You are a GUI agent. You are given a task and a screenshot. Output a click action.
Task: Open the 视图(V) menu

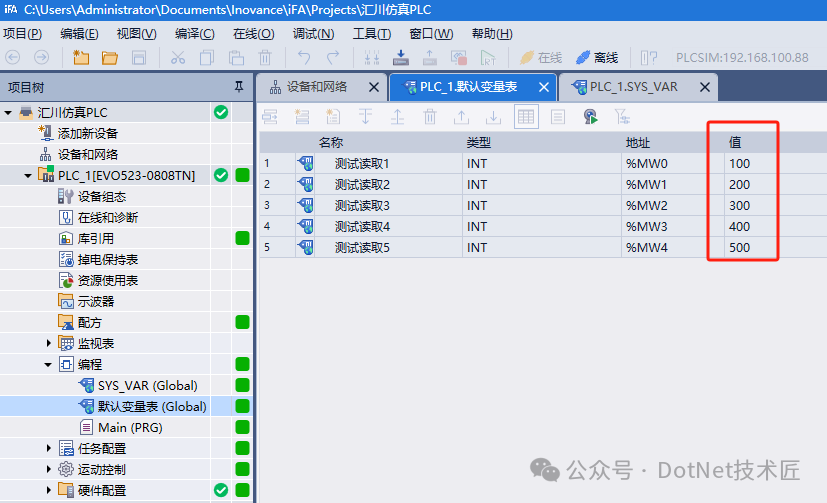[137, 34]
